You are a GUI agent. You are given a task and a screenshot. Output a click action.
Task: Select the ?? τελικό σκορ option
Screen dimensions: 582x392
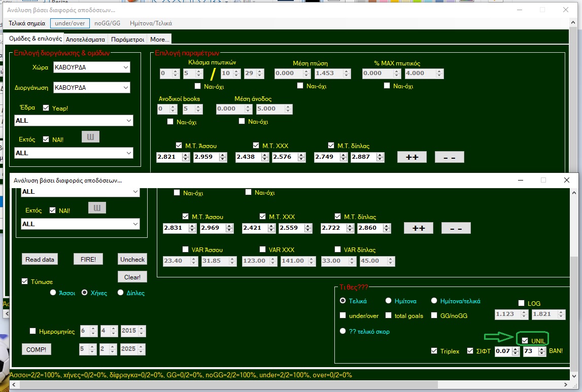point(343,331)
